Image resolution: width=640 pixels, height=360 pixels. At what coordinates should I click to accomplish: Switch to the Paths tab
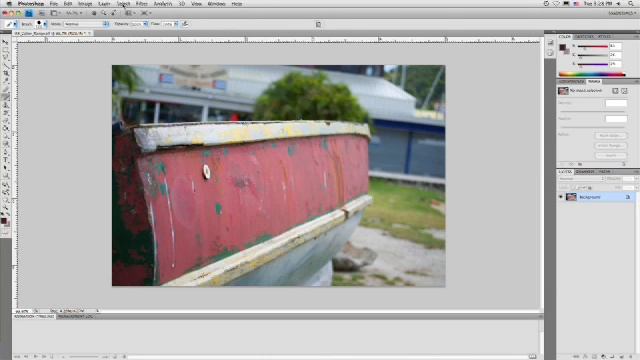tap(604, 172)
